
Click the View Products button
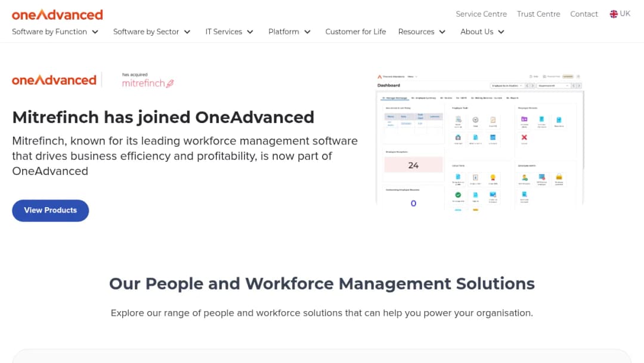(x=51, y=211)
